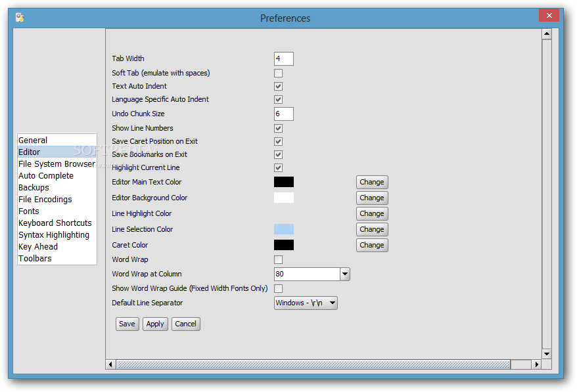Change the Caret Color
The width and height of the screenshot is (577, 392).
tap(372, 246)
